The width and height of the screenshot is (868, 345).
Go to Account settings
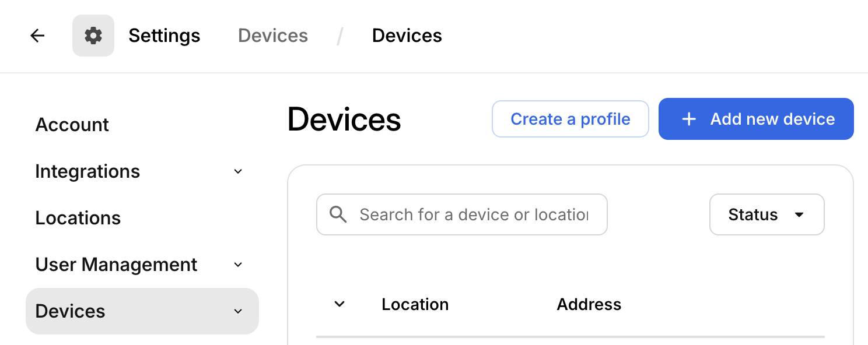click(x=72, y=125)
